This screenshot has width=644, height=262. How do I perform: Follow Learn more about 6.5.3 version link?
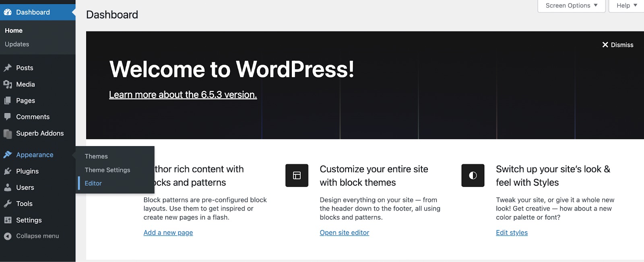[x=183, y=95]
